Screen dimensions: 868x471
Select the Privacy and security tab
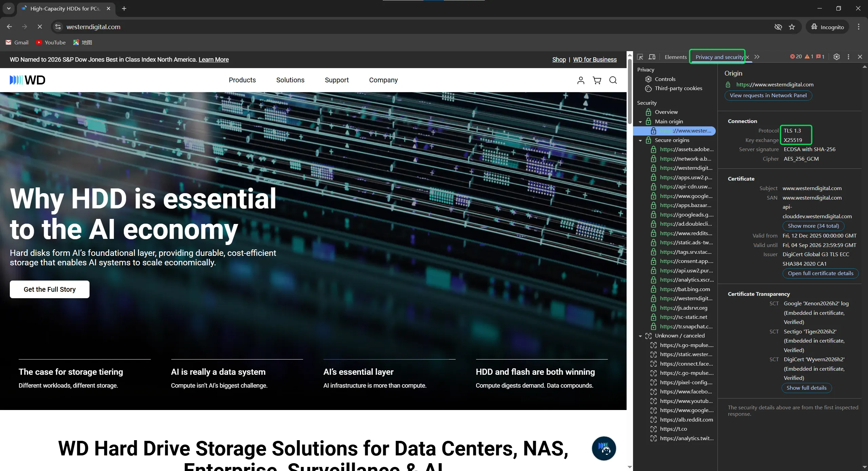(719, 57)
